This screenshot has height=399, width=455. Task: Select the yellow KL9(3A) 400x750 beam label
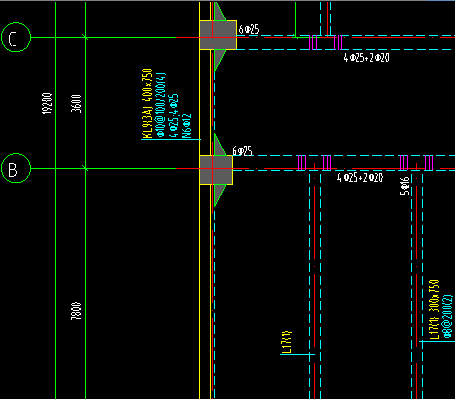148,103
